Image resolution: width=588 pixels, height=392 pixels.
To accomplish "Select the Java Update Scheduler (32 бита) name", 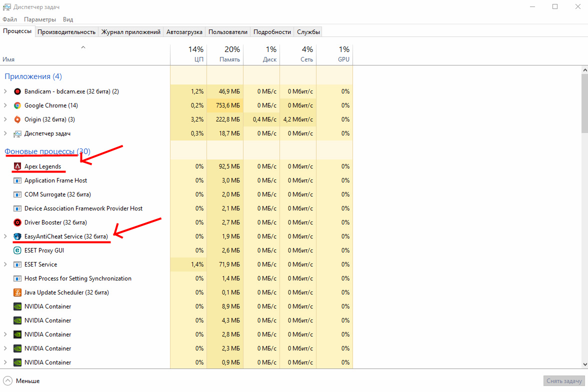I will click(67, 292).
